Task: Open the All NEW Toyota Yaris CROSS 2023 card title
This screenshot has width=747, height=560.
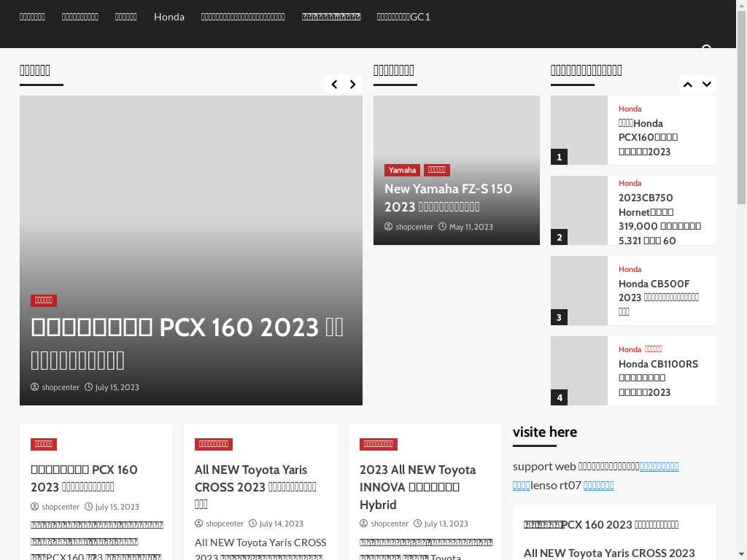Action: tap(255, 486)
